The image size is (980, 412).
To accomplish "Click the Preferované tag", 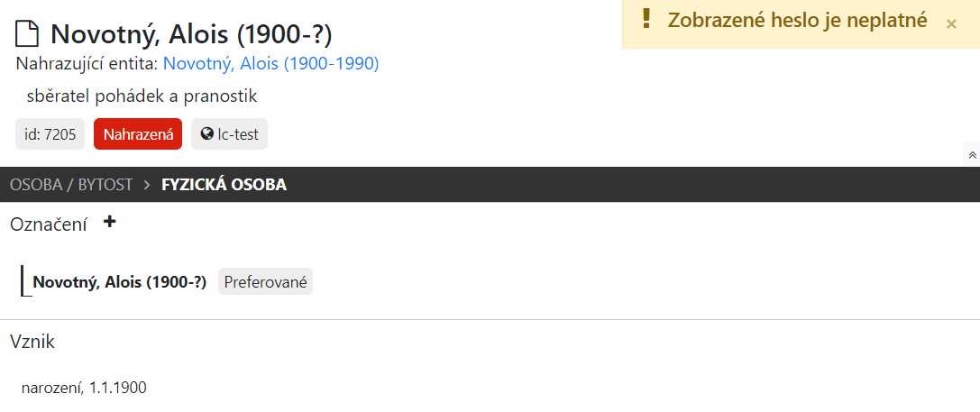I will click(x=265, y=282).
